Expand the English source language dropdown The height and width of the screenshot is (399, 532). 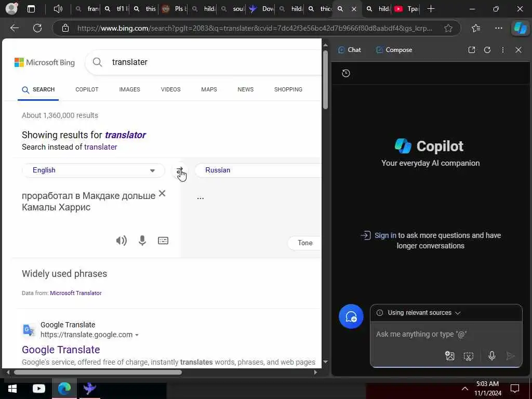(x=94, y=170)
